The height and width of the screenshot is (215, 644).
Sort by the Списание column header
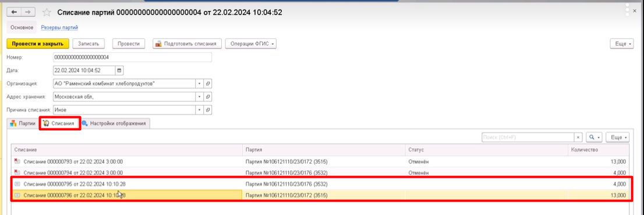tap(127, 150)
